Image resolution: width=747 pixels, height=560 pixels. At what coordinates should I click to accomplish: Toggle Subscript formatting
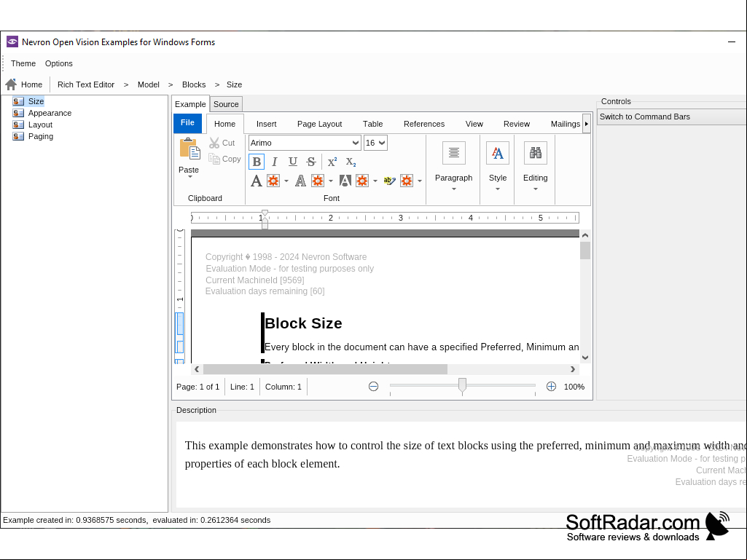pyautogui.click(x=351, y=162)
